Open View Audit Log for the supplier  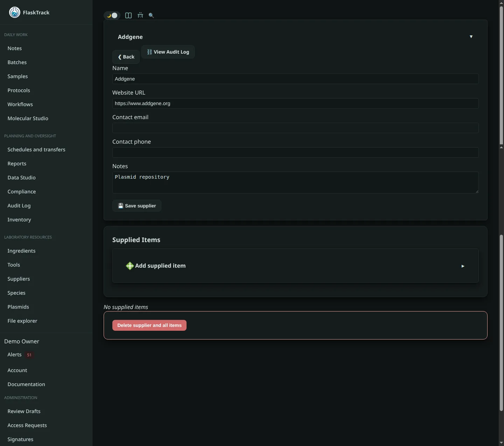coord(168,52)
